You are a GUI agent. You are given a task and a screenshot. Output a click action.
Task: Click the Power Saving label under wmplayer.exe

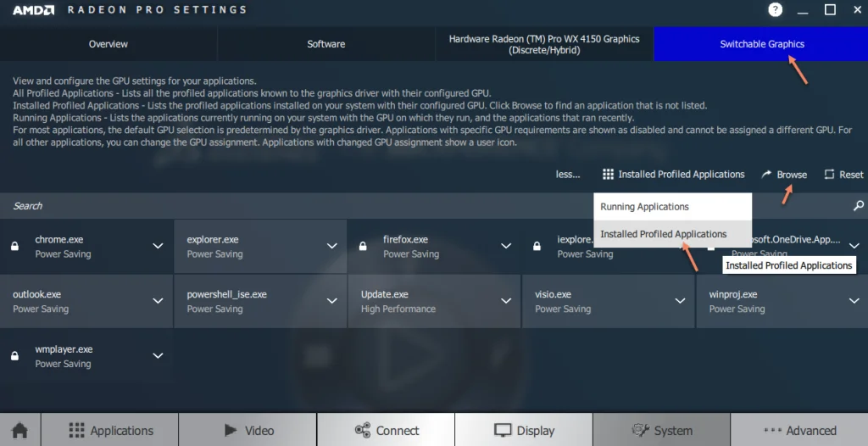click(x=63, y=364)
